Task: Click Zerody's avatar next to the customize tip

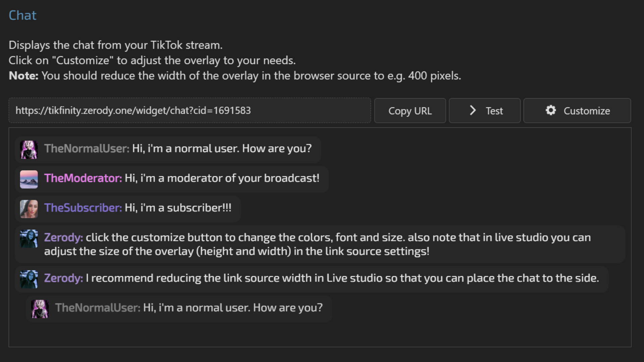Action: coord(29,239)
